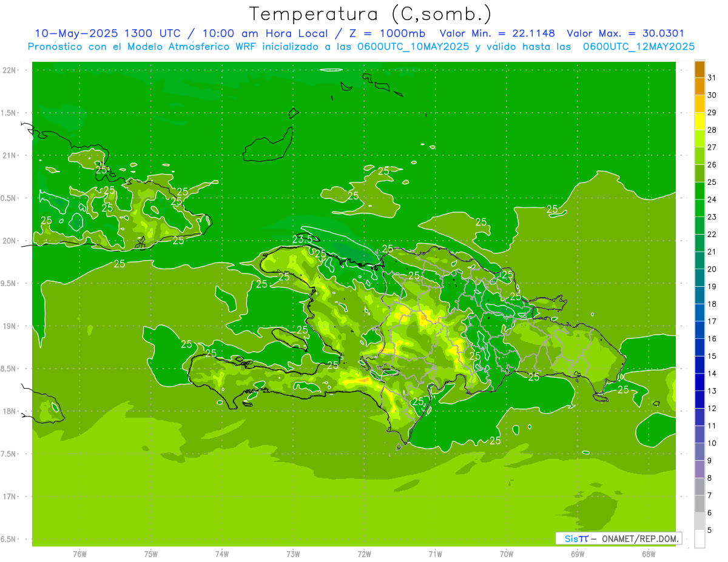Click the 71W longitude axis label
This screenshot has width=728, height=562.
coord(435,554)
